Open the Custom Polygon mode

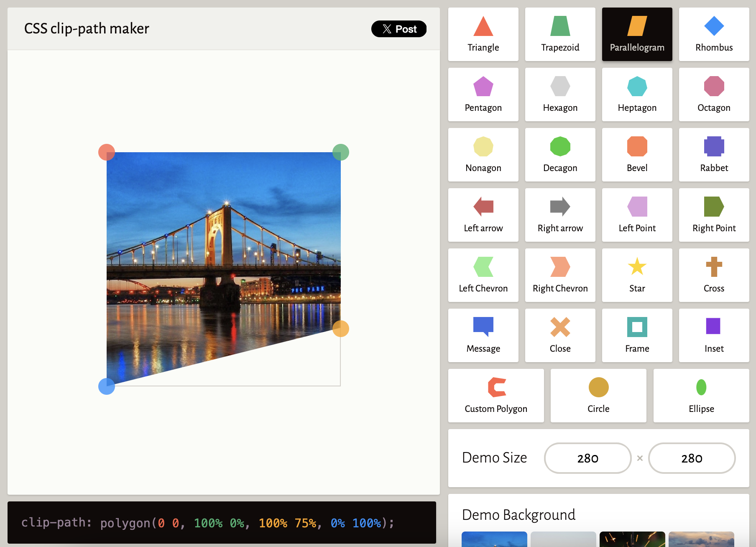(496, 395)
